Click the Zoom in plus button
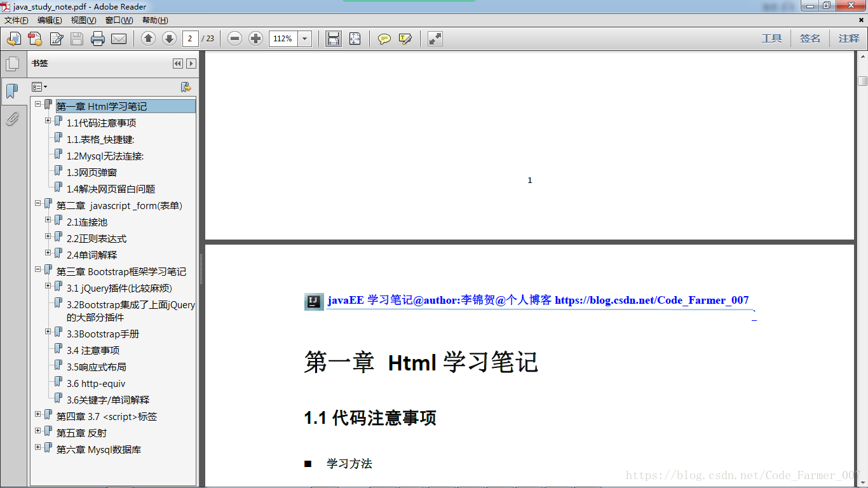The image size is (868, 488). (x=255, y=39)
